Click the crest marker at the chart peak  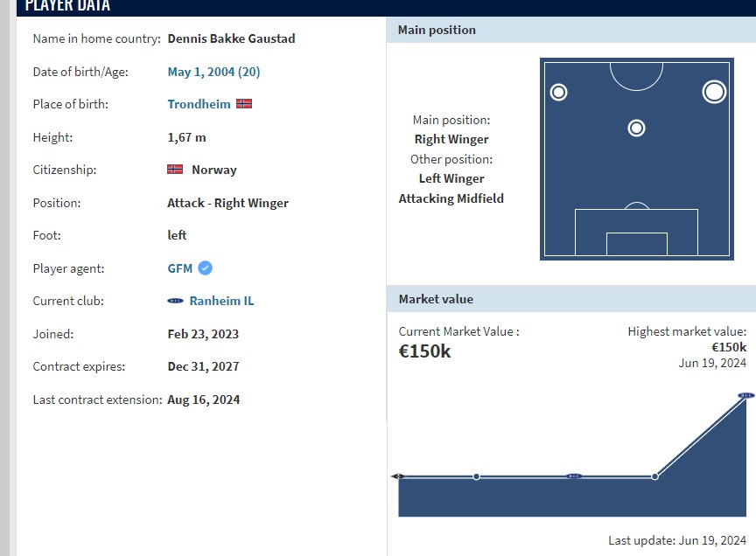(x=745, y=396)
